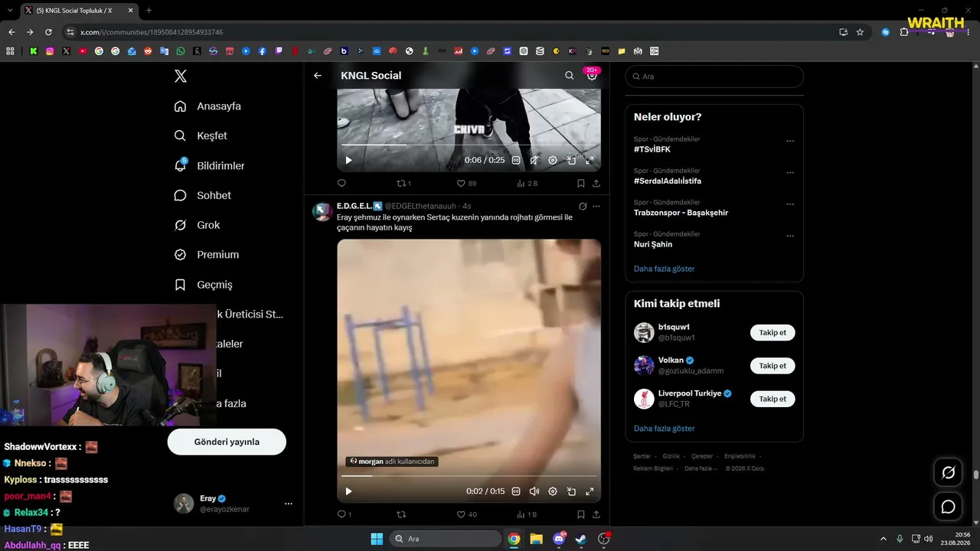Open more options on E.D.G.E.L. post
The width and height of the screenshot is (980, 551).
(x=596, y=207)
